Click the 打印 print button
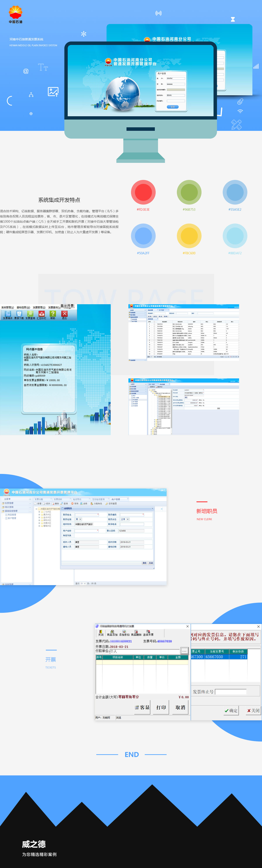The image size is (262, 868). (161, 707)
